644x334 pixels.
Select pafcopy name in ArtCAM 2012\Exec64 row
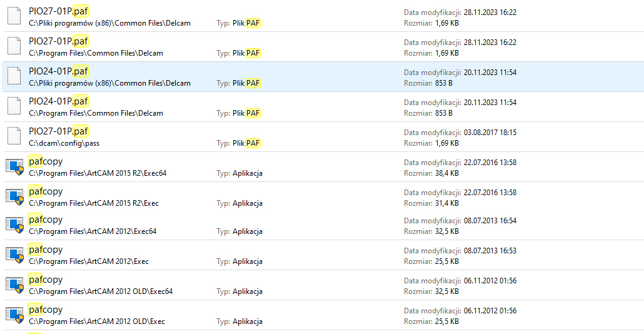[46, 220]
